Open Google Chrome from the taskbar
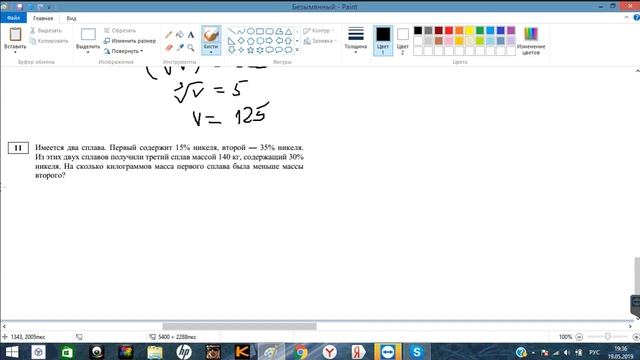This screenshot has width=640, height=360. click(300, 352)
